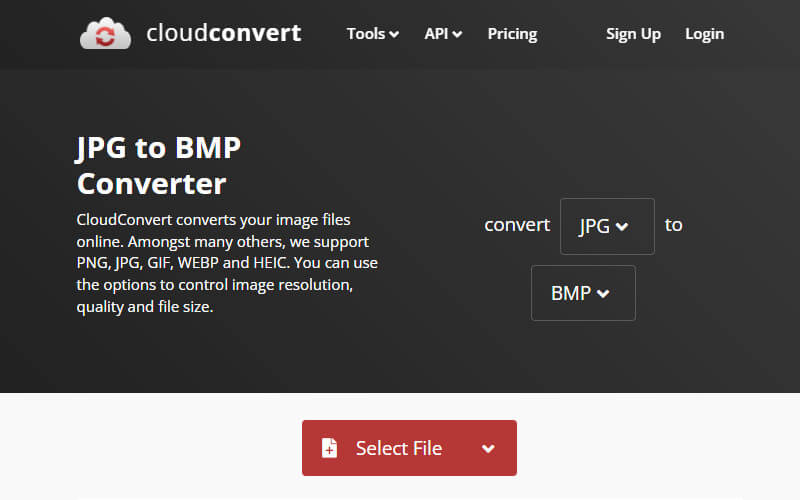Click the Sign Up link
This screenshot has width=800, height=500.
coord(633,34)
